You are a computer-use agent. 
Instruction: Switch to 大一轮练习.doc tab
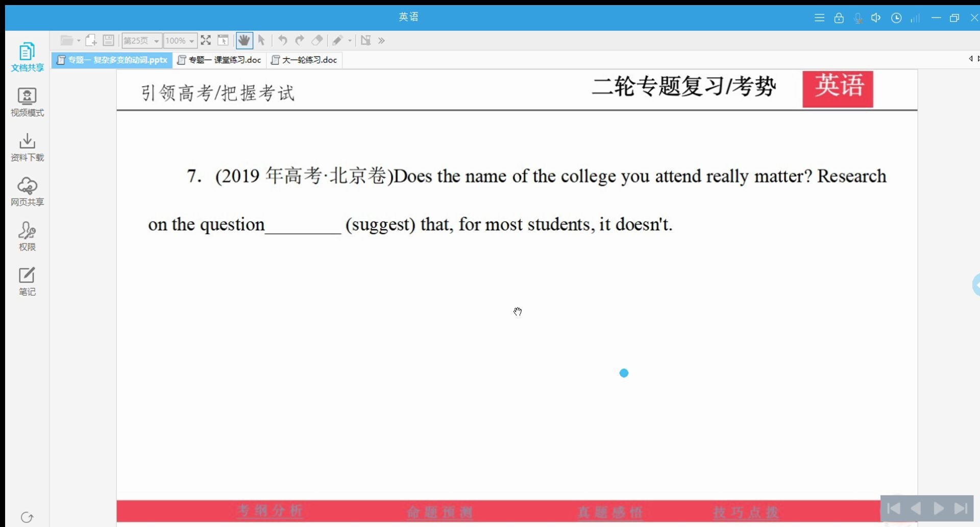pyautogui.click(x=304, y=60)
